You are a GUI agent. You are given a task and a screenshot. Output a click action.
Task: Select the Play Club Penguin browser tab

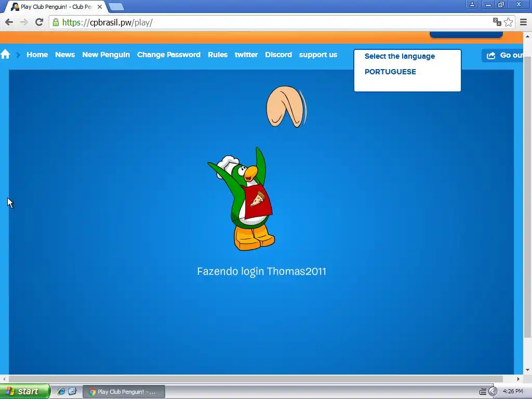point(56,7)
